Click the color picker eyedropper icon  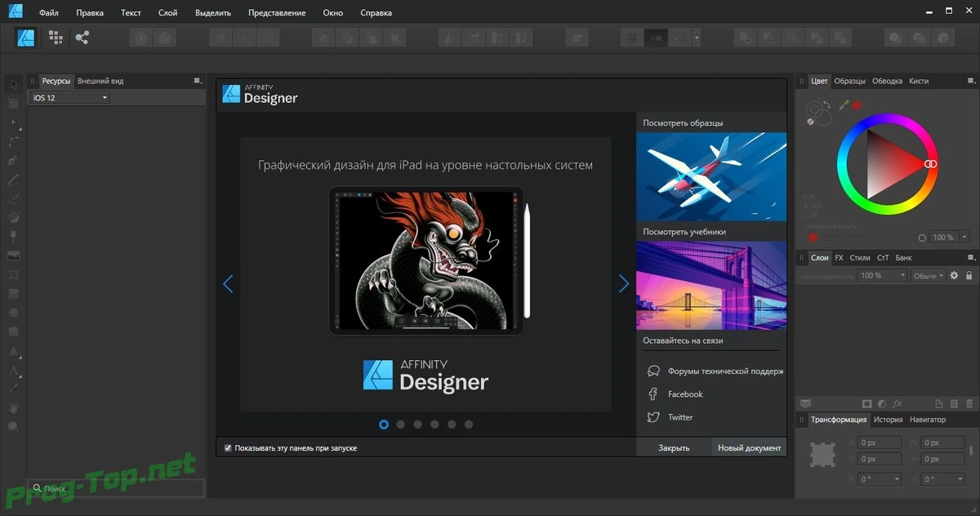pyautogui.click(x=844, y=105)
